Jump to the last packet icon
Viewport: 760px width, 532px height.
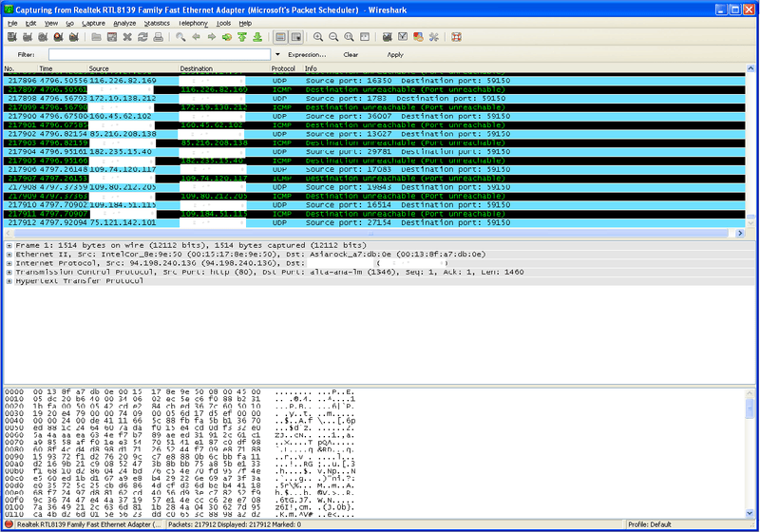(257, 37)
